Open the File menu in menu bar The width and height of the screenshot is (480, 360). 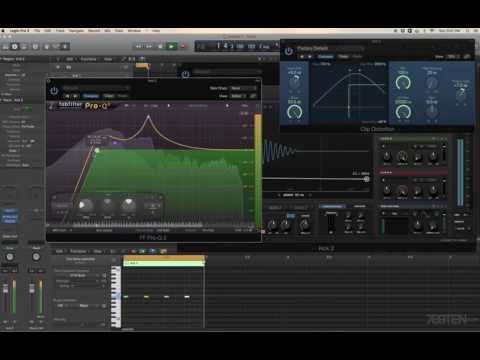[37, 31]
